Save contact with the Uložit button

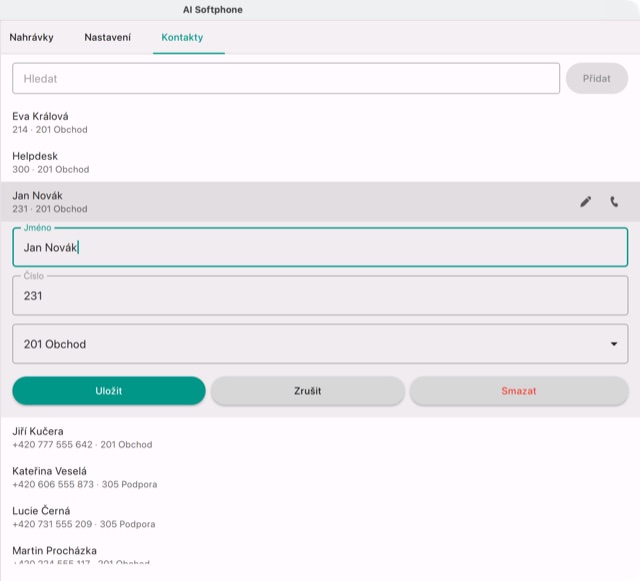pyautogui.click(x=109, y=391)
